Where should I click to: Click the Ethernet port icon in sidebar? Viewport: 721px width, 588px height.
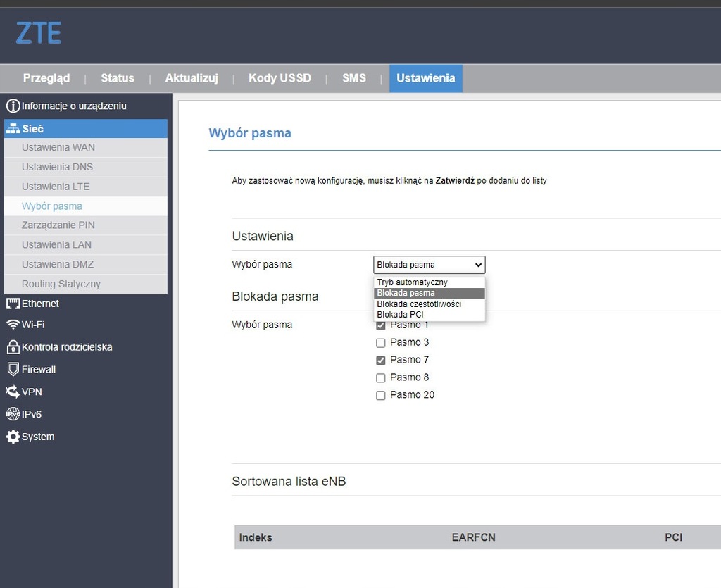[x=13, y=304]
